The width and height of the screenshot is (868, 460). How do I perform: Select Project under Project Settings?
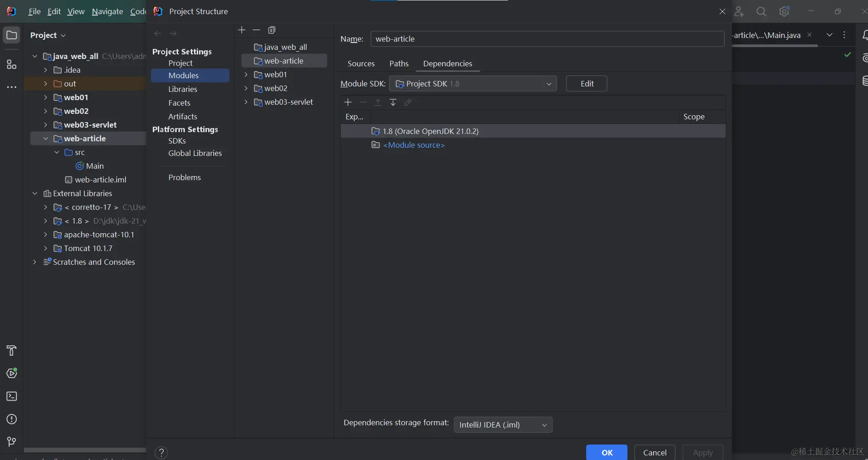(x=180, y=63)
